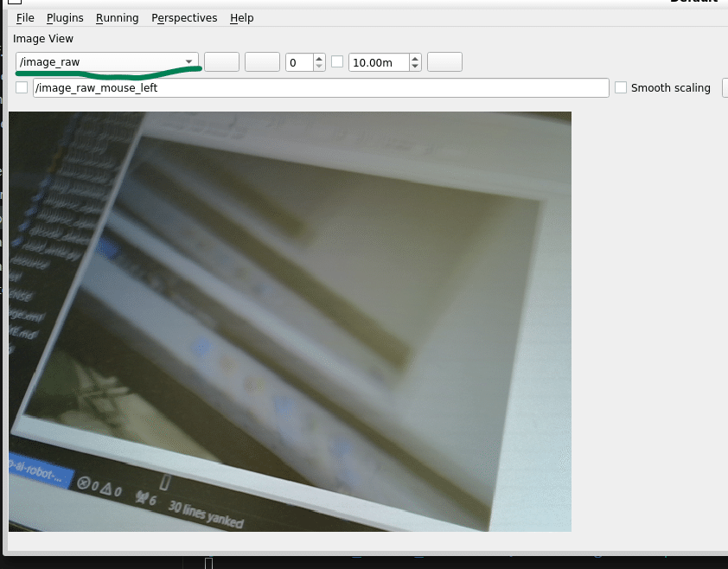Click the blank button right after the topic dropdown
The image size is (728, 569).
point(222,61)
